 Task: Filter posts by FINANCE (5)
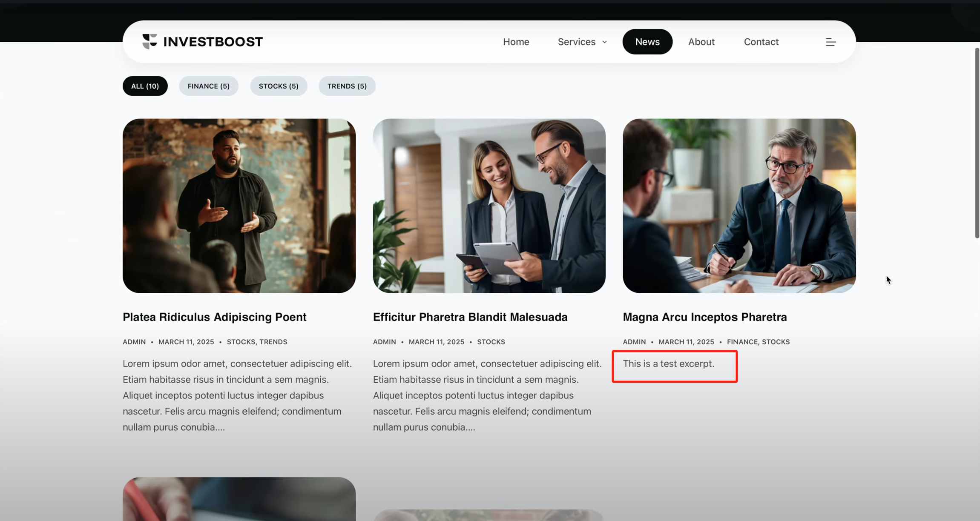click(x=208, y=86)
